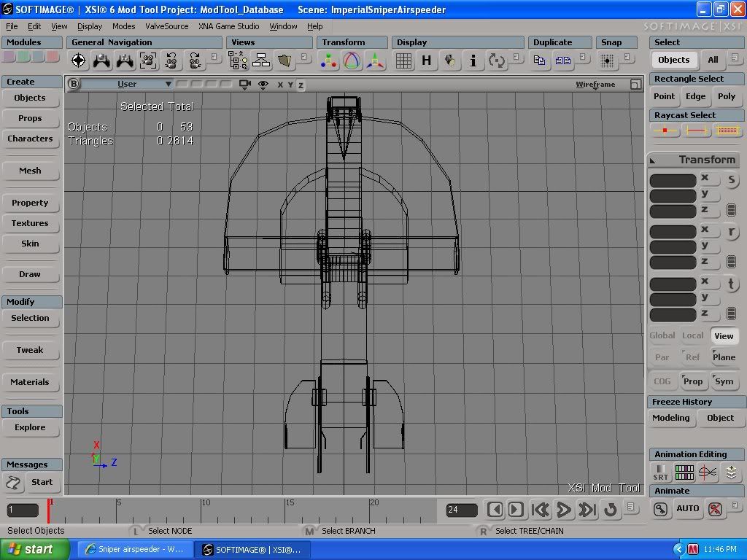Click the Objects create button
Viewport: 747px width, 560px height.
(x=30, y=98)
